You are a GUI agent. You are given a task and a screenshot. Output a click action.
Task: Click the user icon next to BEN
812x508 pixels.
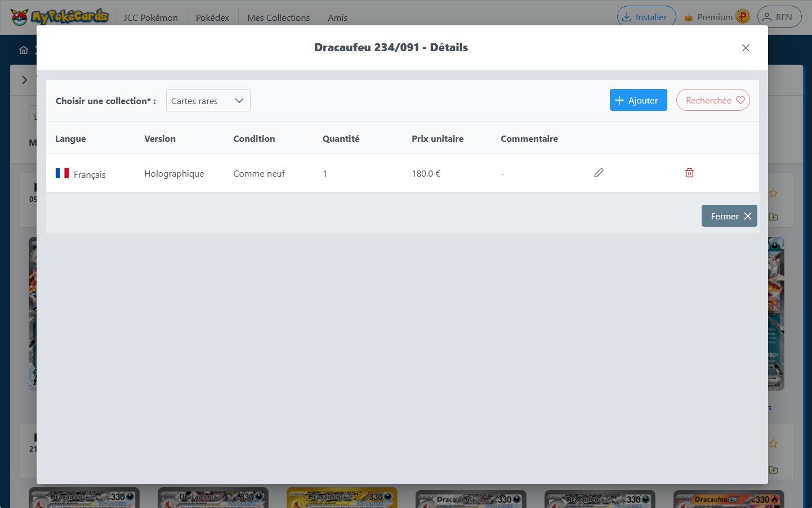tap(768, 17)
